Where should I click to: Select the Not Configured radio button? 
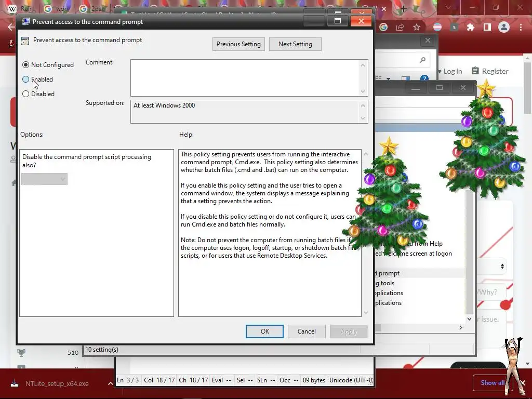click(26, 65)
